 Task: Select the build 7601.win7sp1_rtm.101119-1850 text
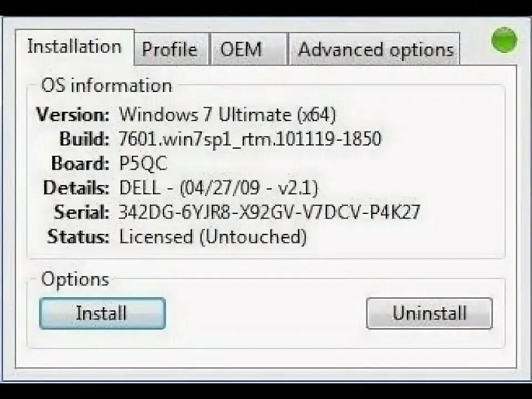pyautogui.click(x=250, y=139)
